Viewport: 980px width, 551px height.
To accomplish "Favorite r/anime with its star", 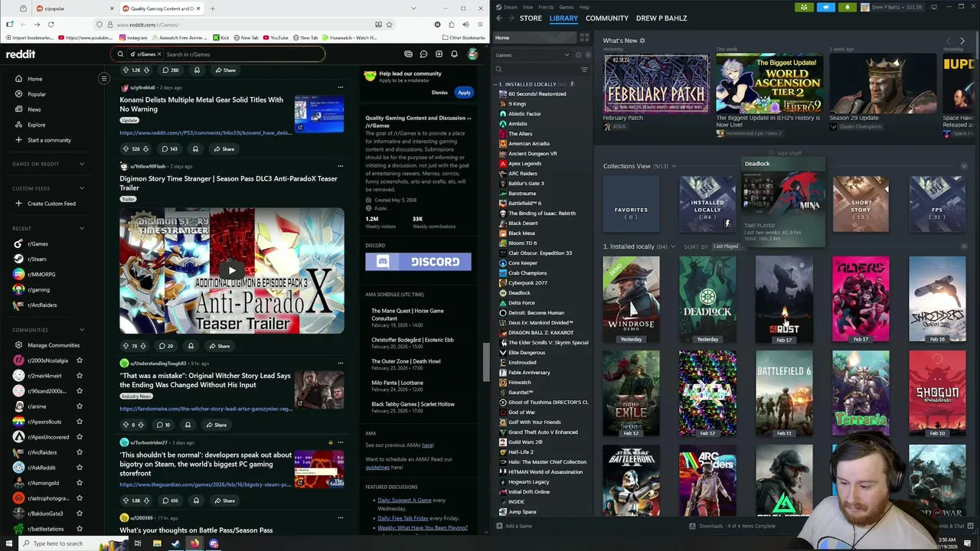I will point(80,406).
